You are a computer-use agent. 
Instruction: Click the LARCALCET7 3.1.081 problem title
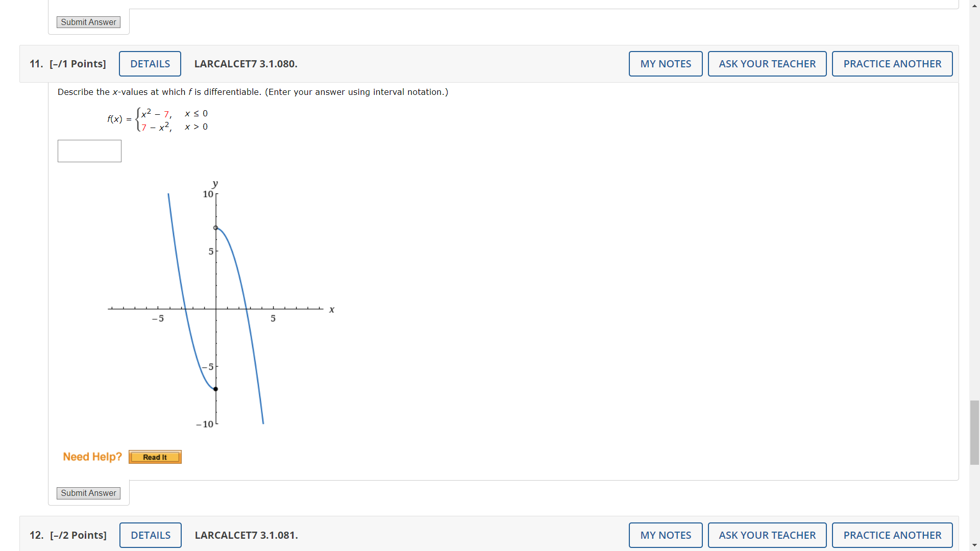pyautogui.click(x=246, y=535)
